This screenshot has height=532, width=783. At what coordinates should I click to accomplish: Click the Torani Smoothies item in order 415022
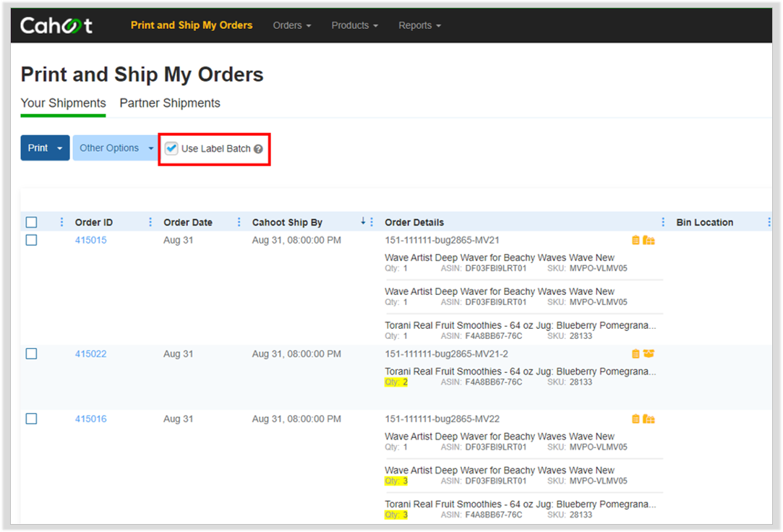coord(521,372)
